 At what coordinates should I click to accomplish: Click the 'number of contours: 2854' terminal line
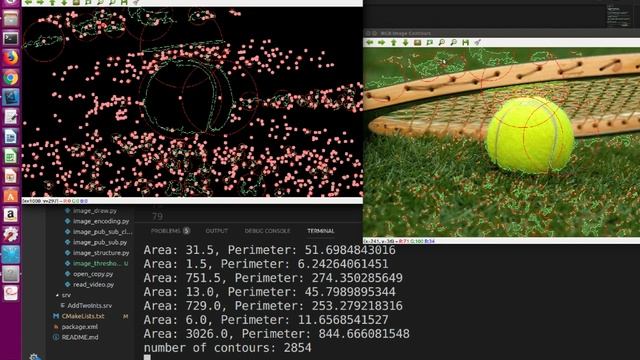coord(227,348)
